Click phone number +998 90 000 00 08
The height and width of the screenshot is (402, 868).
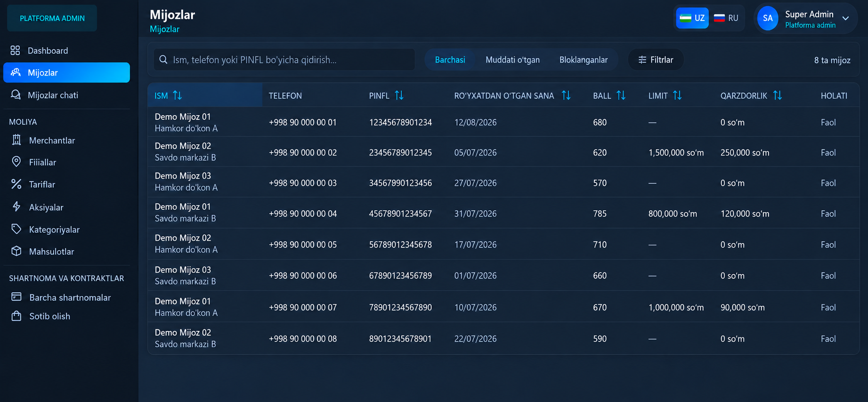(x=303, y=339)
